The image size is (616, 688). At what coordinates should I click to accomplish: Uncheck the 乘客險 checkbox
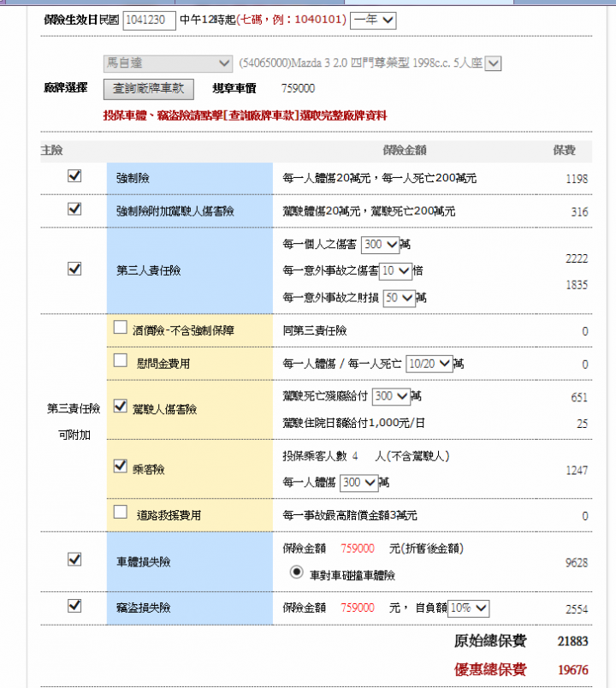click(121, 466)
